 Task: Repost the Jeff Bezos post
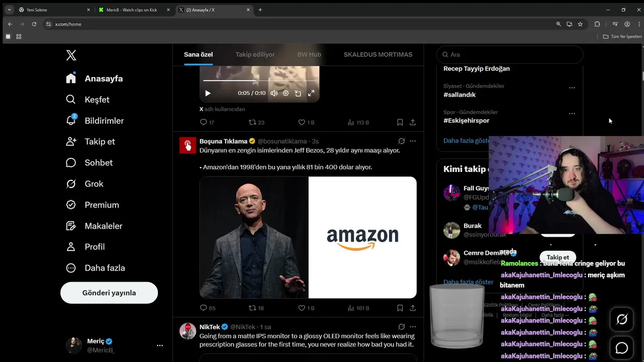(256, 308)
